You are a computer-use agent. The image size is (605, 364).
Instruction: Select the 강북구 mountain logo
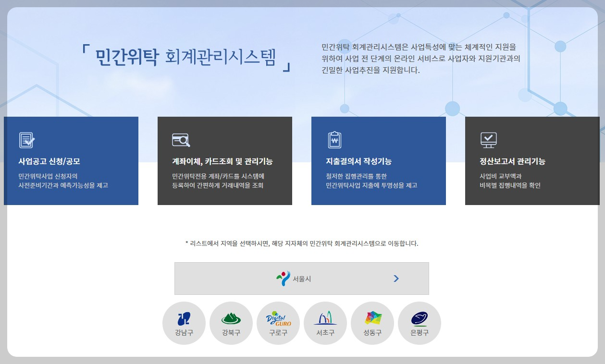(231, 319)
